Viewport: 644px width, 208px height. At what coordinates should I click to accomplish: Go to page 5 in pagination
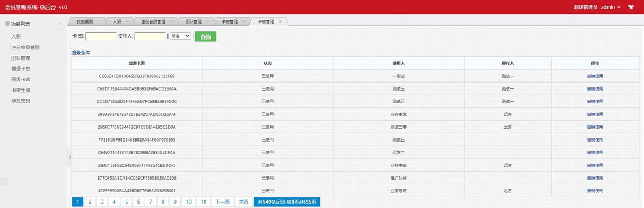(126, 202)
